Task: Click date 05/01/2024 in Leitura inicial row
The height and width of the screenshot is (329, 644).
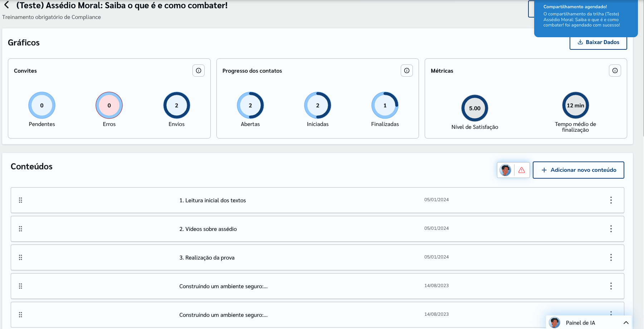Action: [x=436, y=200]
